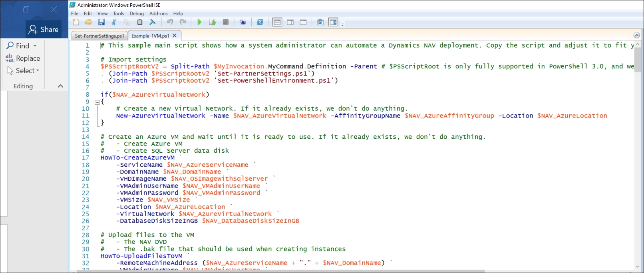644x273 pixels.
Task: Click the New-AzureVirtualNetwork cmdlet on line 11
Action: [x=161, y=116]
